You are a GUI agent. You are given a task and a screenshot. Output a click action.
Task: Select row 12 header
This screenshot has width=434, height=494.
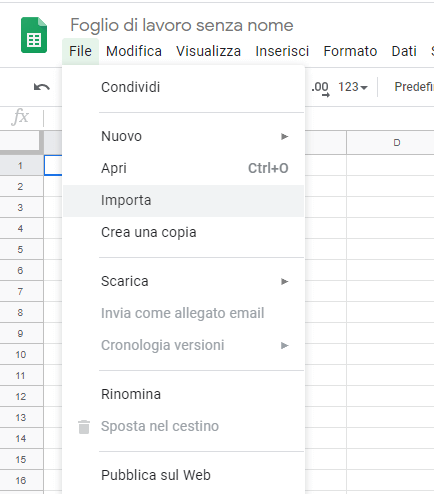(x=21, y=396)
